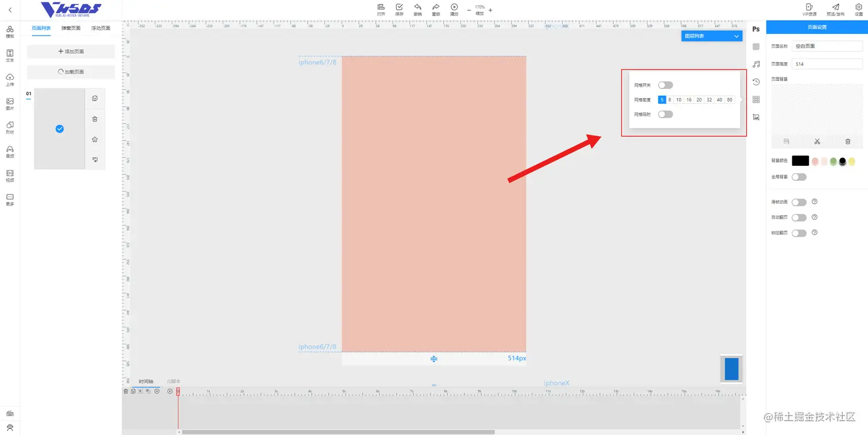Viewport: 868px width, 435px height.
Task: Click the help icon next to 滑帧动画
Action: point(814,202)
